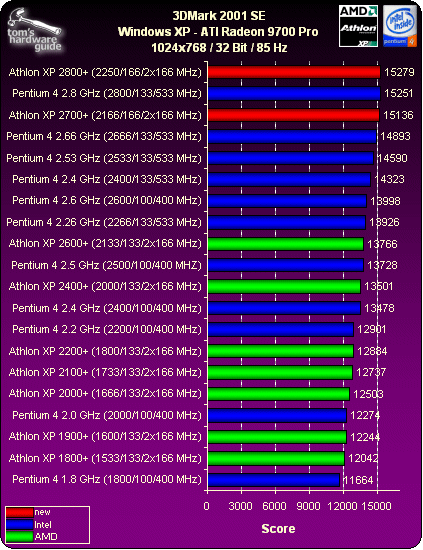
Task: Click the score value 13766
Action: pos(382,244)
